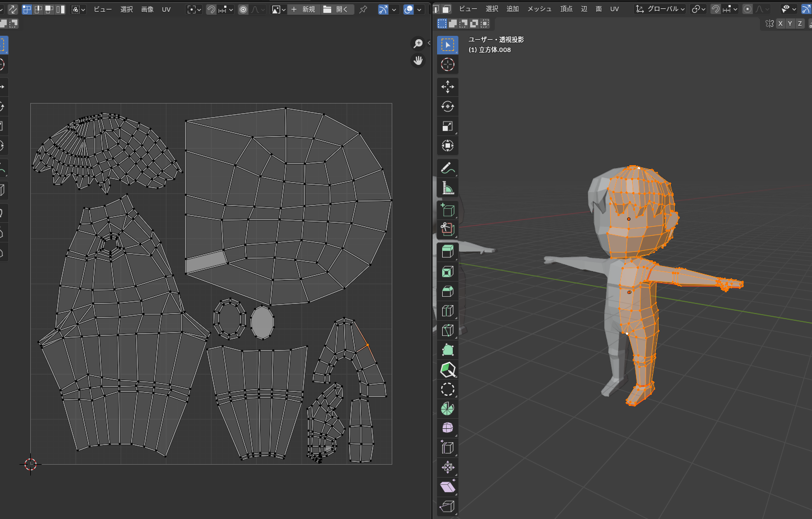
Task: Switch UV editor to island select mode
Action: coord(61,10)
